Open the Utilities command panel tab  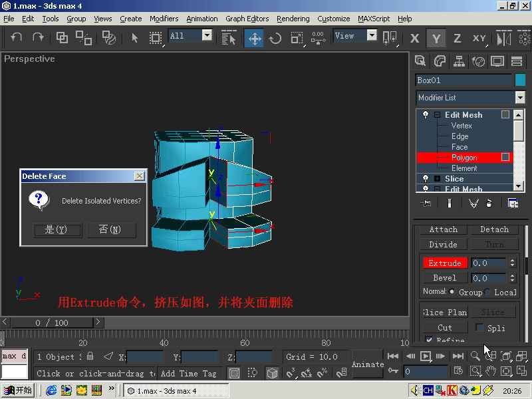pos(517,61)
